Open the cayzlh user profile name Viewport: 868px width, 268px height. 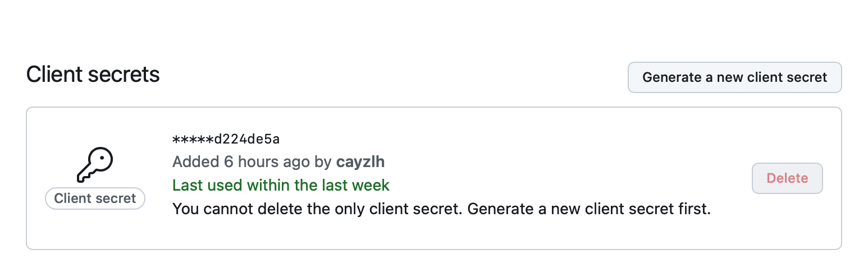tap(360, 162)
